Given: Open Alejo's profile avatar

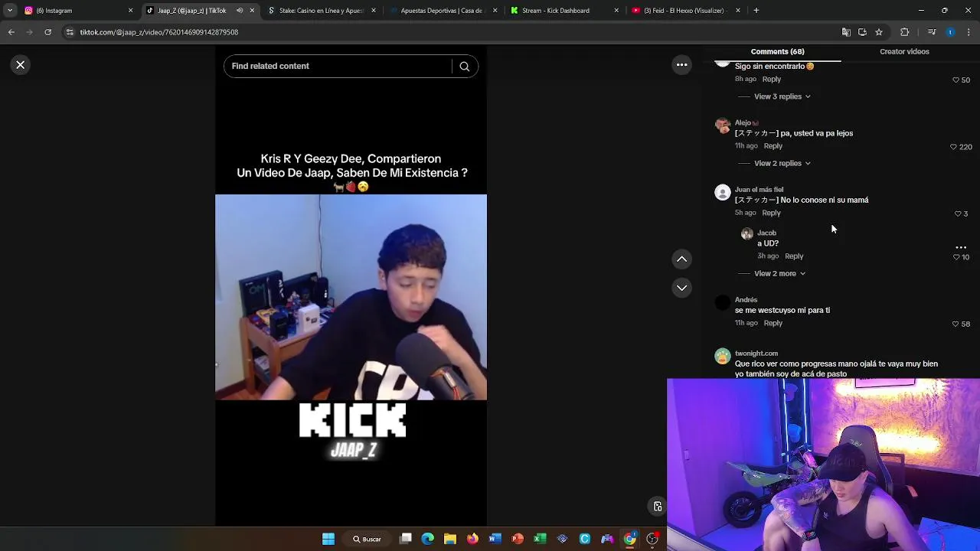Looking at the screenshot, I should click(x=723, y=126).
